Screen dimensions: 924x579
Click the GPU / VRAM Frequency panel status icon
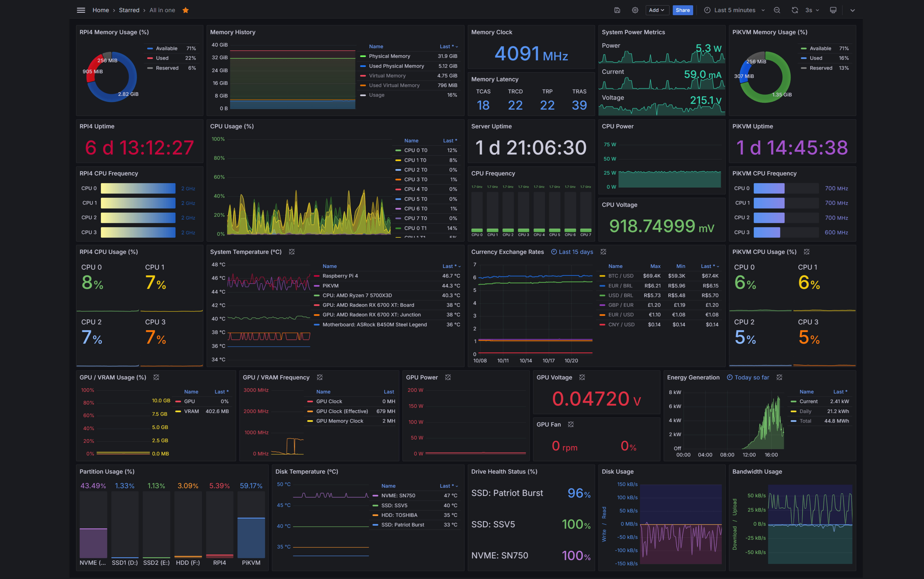point(320,377)
